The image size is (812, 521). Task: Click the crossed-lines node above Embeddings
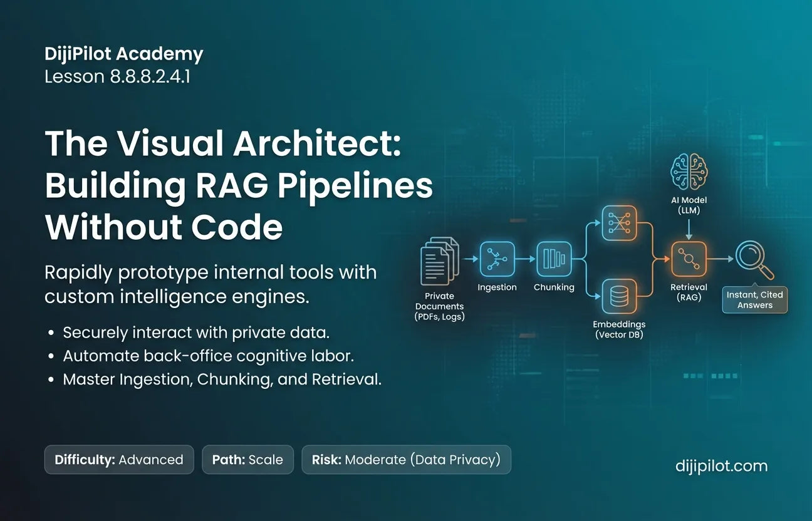click(x=619, y=223)
